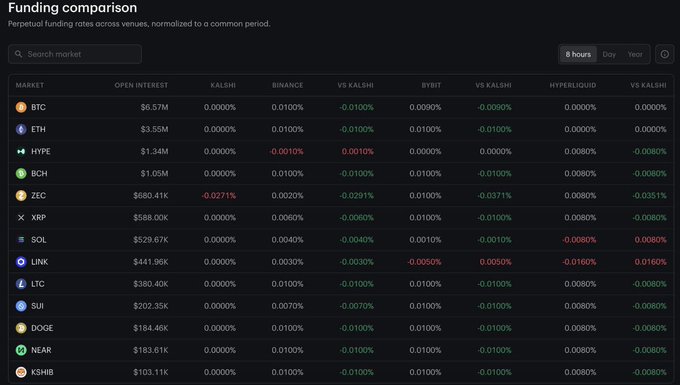Sort by HYPERLIQUID column header
The width and height of the screenshot is (680, 385).
tap(572, 85)
